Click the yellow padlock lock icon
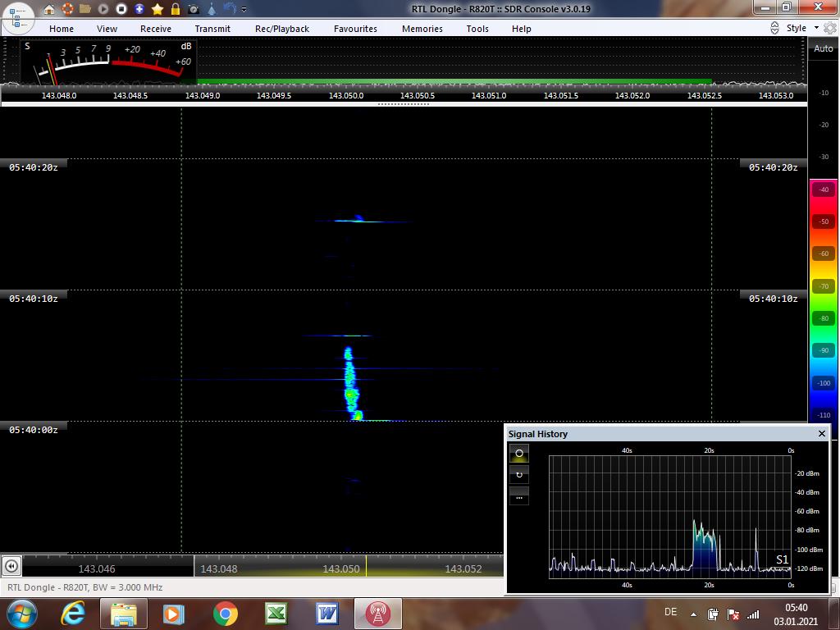840x630 pixels. click(176, 8)
